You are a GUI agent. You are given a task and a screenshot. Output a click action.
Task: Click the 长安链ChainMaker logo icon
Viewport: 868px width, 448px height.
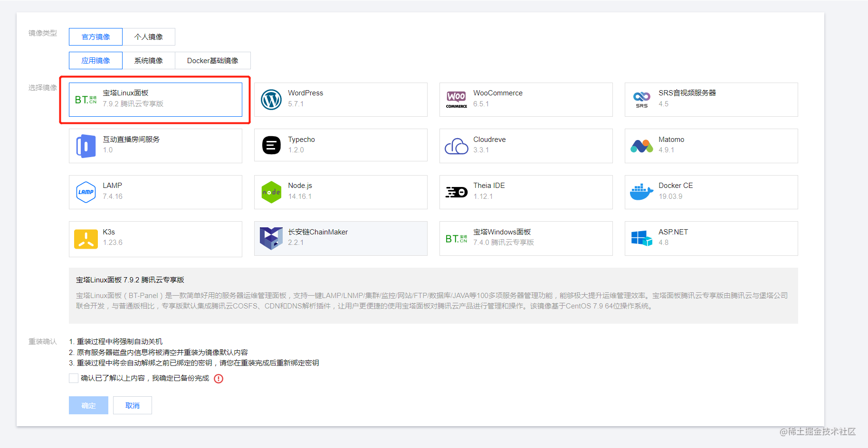pyautogui.click(x=271, y=238)
